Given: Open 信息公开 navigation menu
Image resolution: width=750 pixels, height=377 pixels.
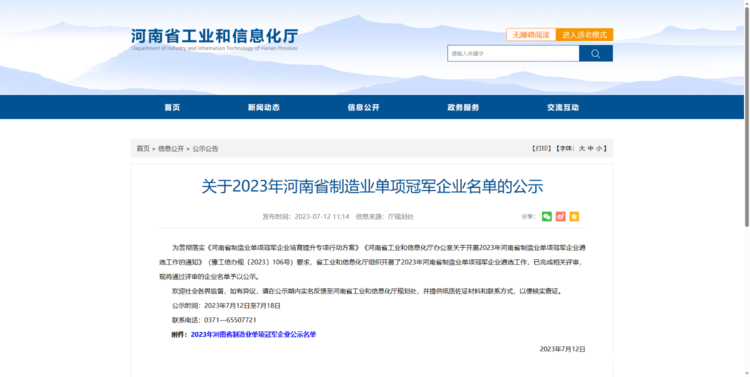Looking at the screenshot, I should point(364,107).
